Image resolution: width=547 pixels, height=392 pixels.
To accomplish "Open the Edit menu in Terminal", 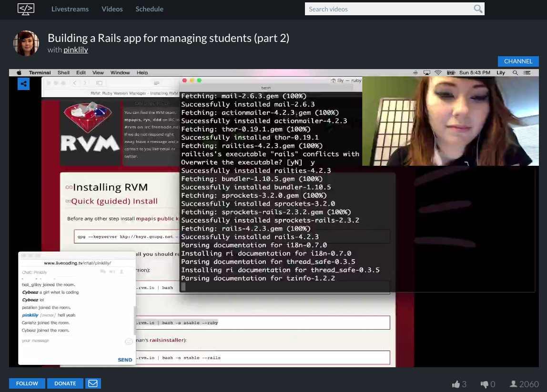I will point(81,72).
